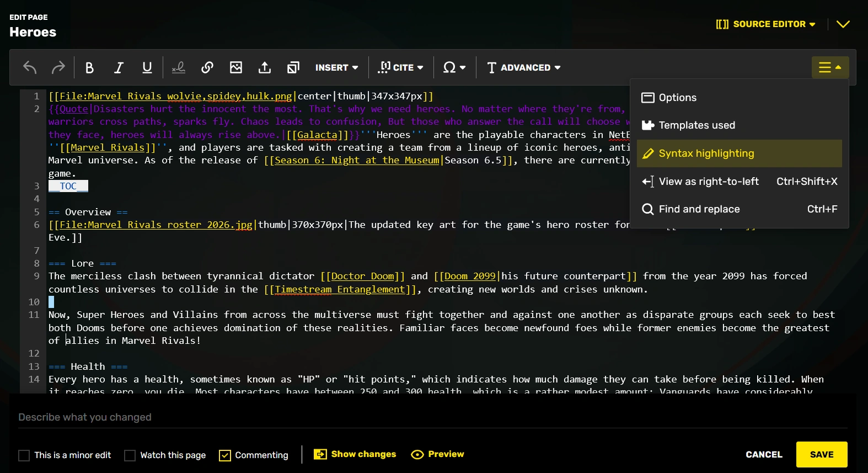Click the == Overview == heading line

click(x=88, y=212)
